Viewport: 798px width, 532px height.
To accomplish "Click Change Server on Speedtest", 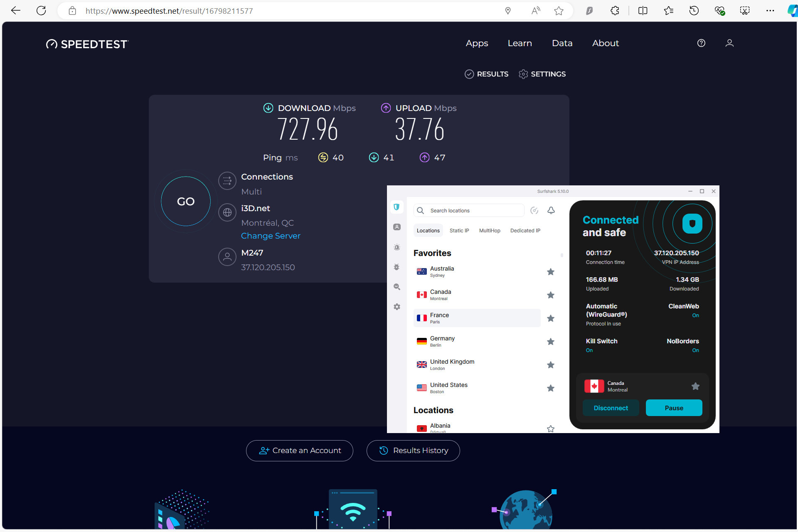I will [x=271, y=236].
